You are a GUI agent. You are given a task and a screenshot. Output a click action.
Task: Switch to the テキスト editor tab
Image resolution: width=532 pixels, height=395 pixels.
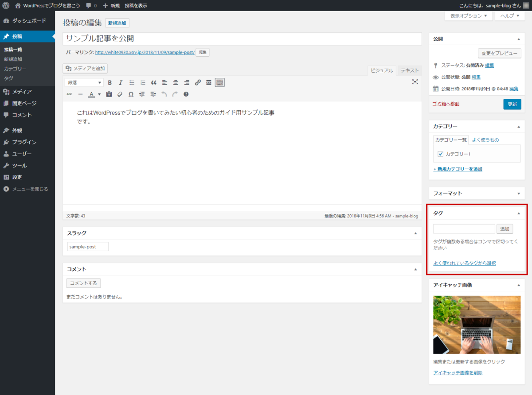pyautogui.click(x=410, y=70)
